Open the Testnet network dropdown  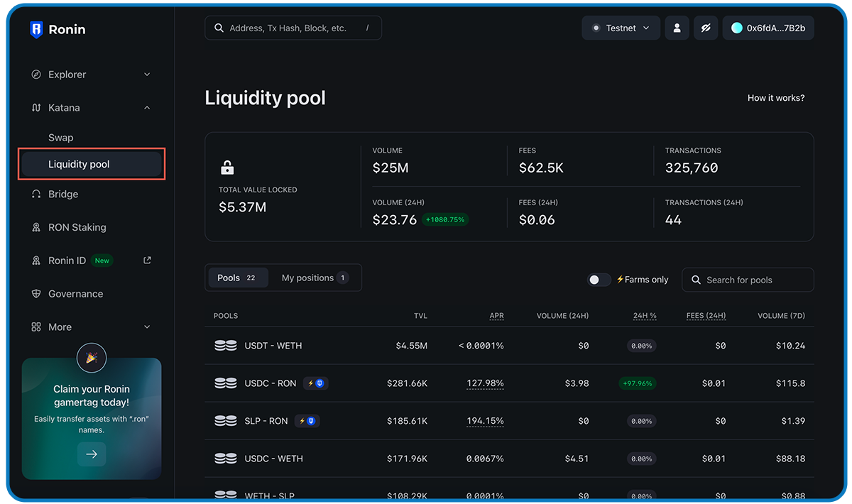point(621,28)
